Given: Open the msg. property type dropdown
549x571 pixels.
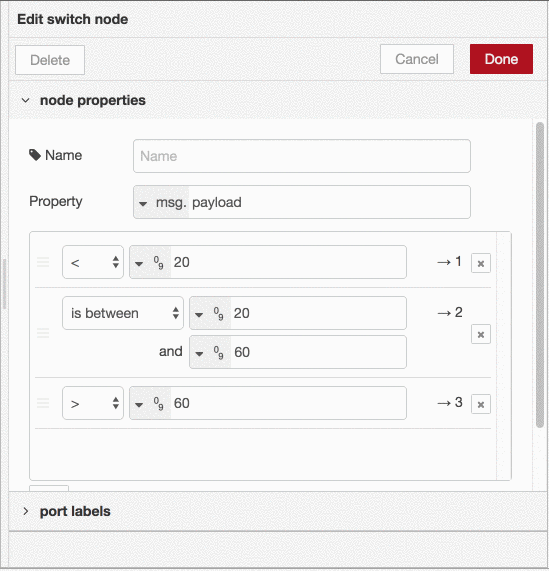Looking at the screenshot, I should click(161, 202).
